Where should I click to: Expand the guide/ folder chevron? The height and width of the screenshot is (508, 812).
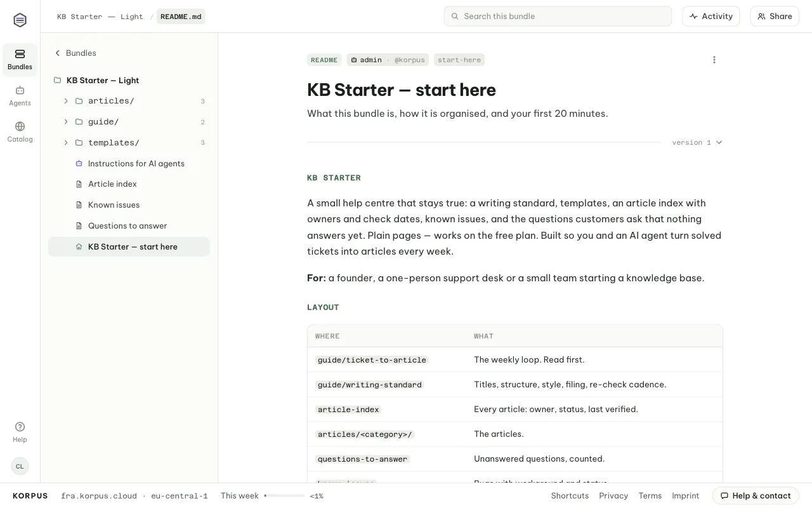click(66, 122)
